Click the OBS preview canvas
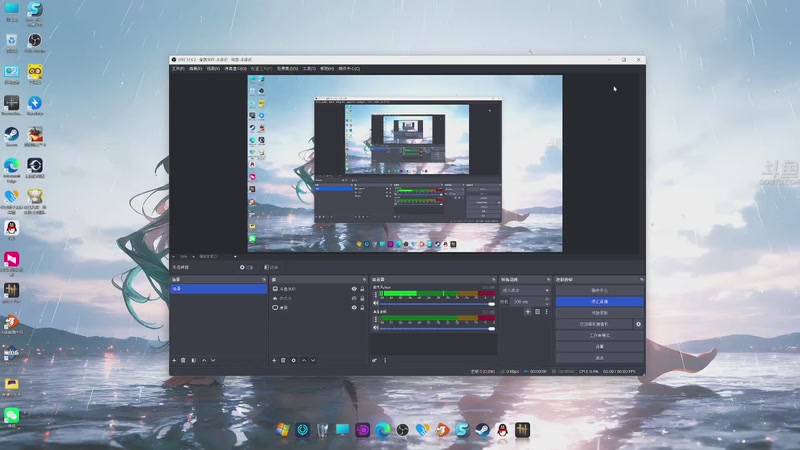The width and height of the screenshot is (800, 450). tap(405, 163)
